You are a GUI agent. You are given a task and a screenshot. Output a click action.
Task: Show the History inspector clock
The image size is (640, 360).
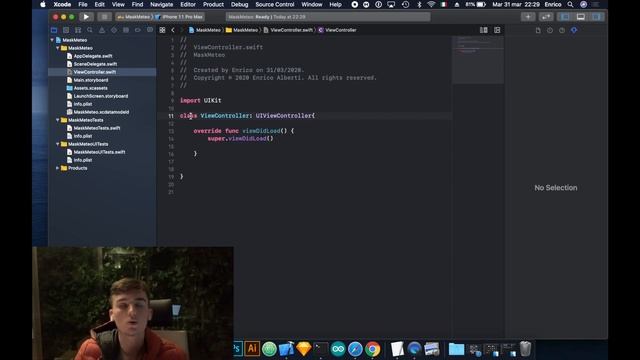[x=550, y=30]
